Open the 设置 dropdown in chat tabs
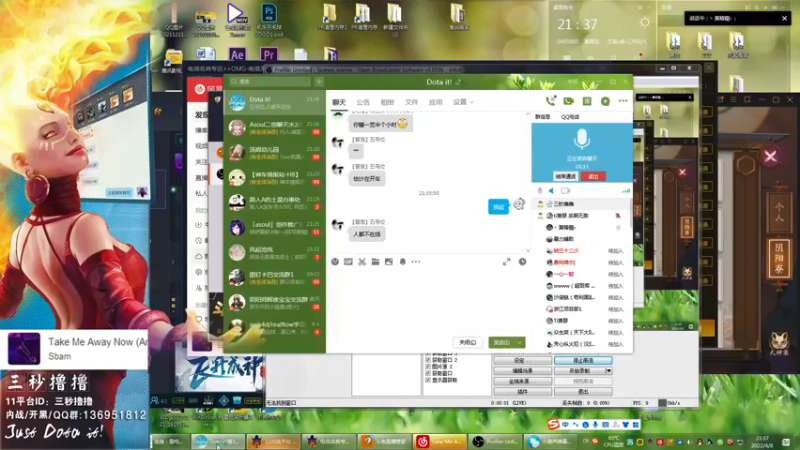The width and height of the screenshot is (800, 450). [463, 102]
